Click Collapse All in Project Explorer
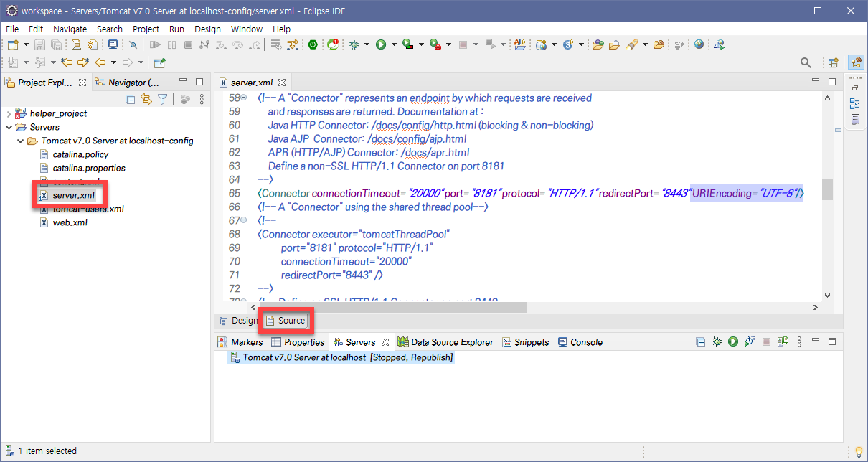The height and width of the screenshot is (462, 868). pyautogui.click(x=131, y=100)
